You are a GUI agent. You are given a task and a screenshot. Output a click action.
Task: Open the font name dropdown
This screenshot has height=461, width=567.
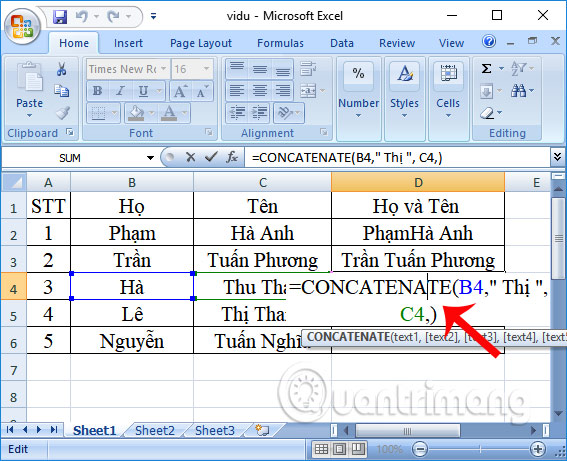coord(164,69)
